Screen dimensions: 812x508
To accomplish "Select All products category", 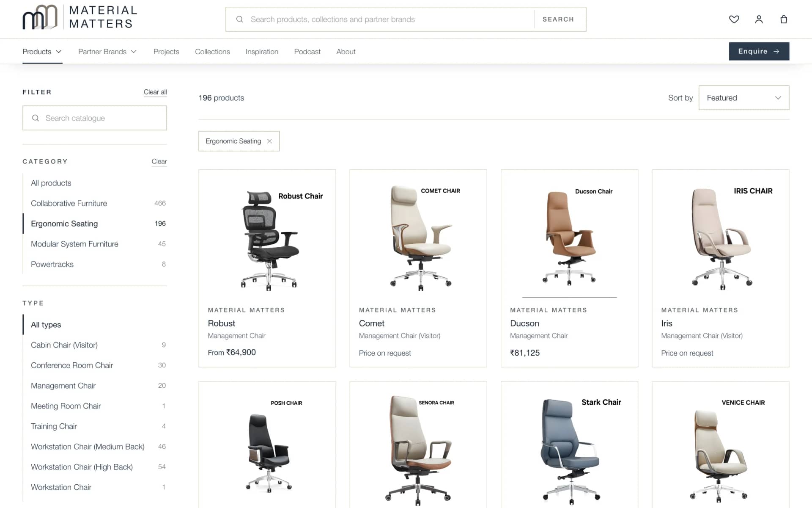I will click(x=94, y=183).
